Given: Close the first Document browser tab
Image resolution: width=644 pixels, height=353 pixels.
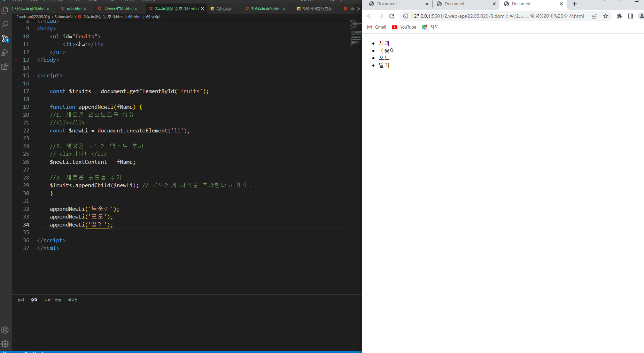Looking at the screenshot, I should [x=427, y=4].
